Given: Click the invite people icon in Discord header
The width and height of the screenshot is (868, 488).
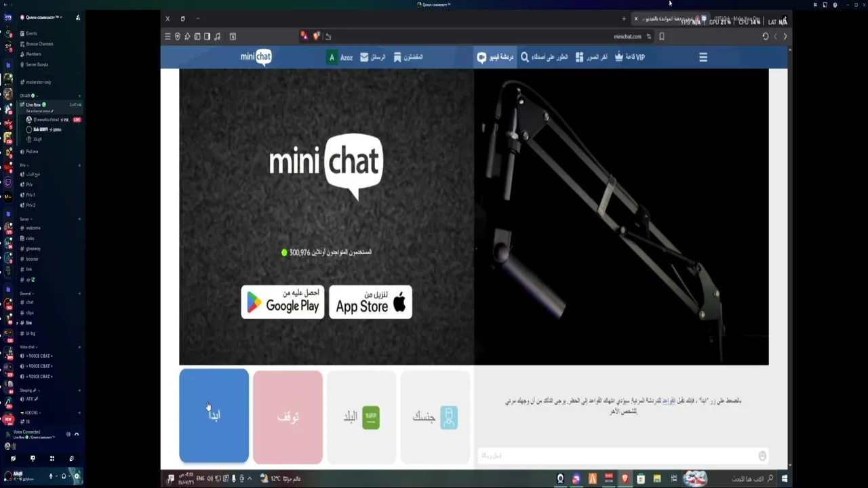Looking at the screenshot, I should 78,18.
